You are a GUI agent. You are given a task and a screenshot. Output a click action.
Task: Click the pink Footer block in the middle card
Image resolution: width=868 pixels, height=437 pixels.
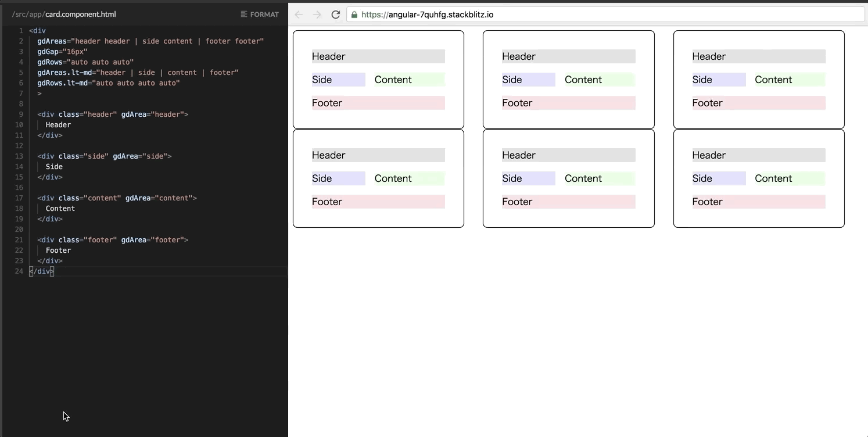568,103
